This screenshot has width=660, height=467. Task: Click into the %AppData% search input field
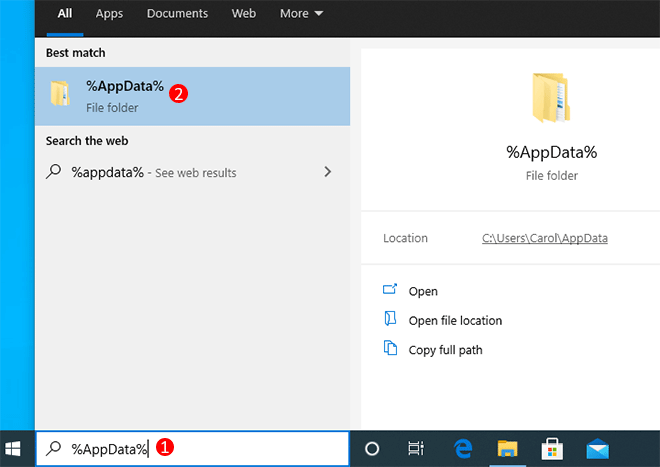[x=192, y=449]
